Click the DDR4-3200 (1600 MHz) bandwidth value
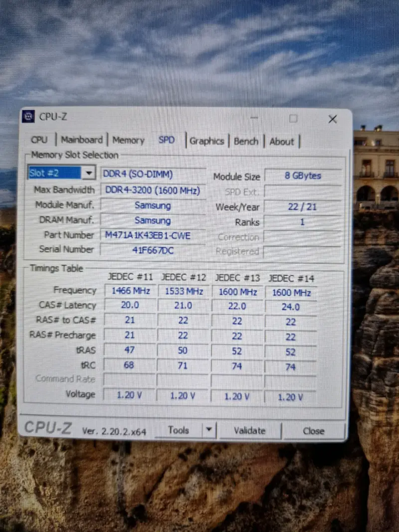399x532 pixels. coord(153,190)
